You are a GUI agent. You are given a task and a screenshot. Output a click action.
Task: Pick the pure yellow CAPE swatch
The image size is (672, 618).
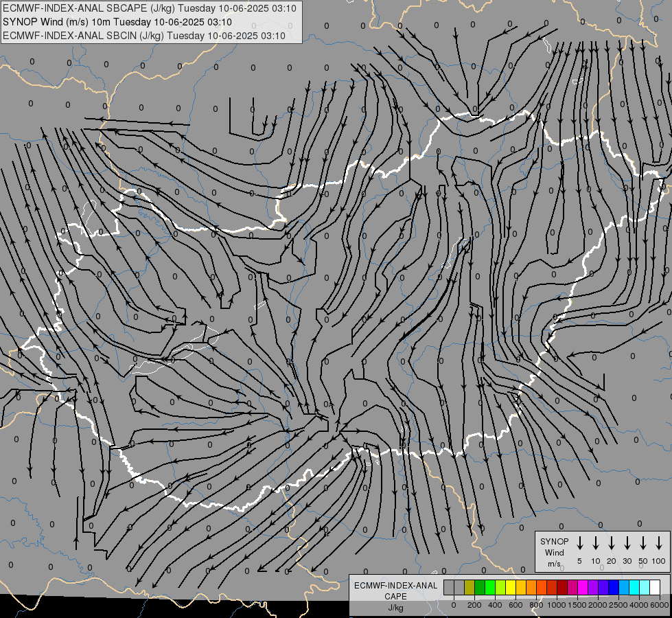[511, 587]
